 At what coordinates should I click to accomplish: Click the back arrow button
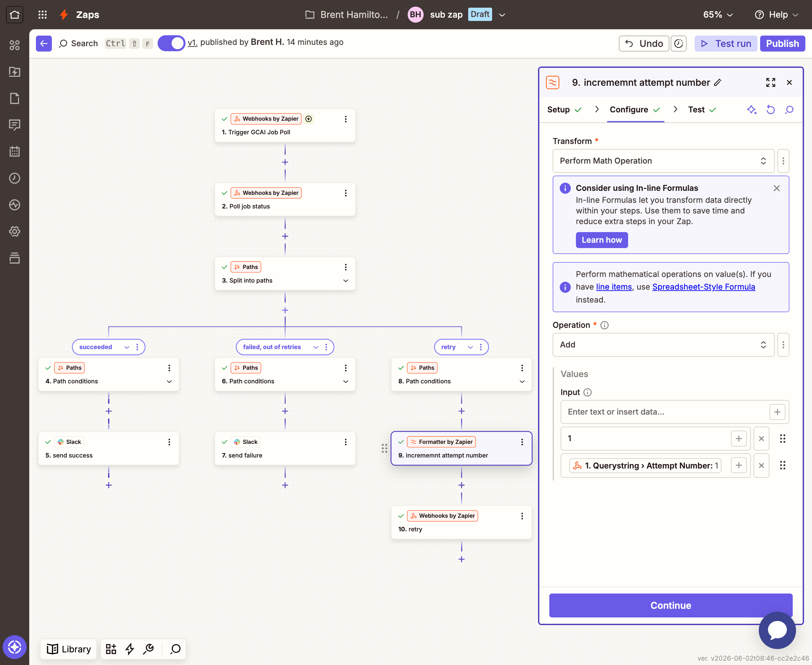click(x=44, y=43)
